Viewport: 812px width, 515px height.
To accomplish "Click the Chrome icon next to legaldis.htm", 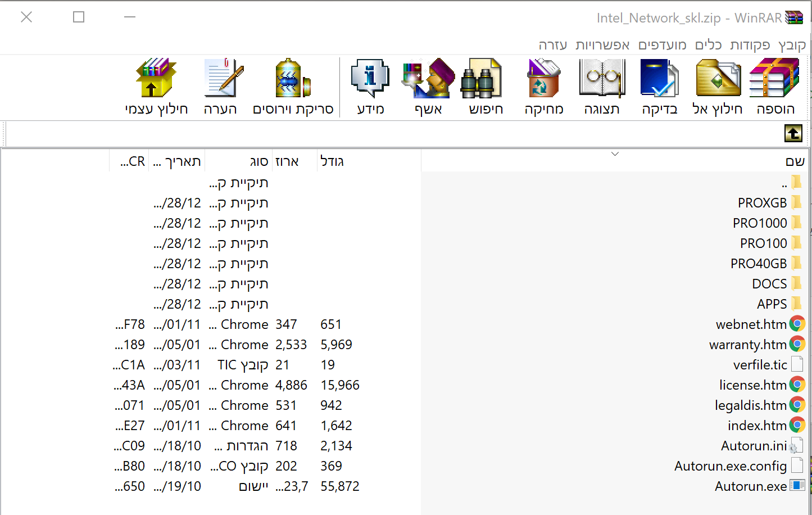I will coord(797,405).
